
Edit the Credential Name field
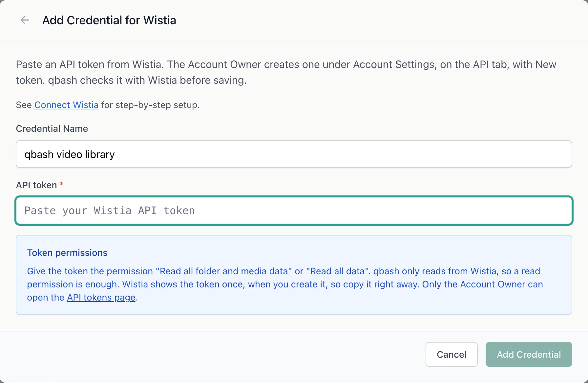(x=294, y=154)
